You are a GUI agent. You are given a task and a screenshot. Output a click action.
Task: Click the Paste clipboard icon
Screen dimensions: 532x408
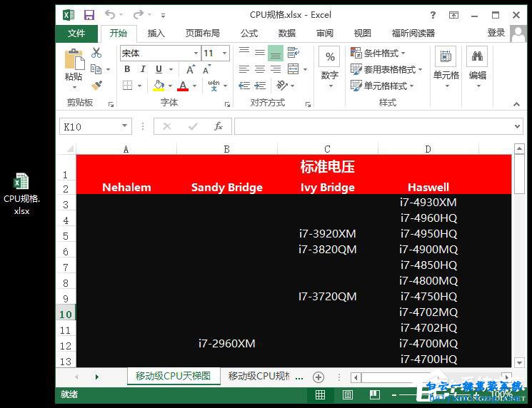point(74,59)
